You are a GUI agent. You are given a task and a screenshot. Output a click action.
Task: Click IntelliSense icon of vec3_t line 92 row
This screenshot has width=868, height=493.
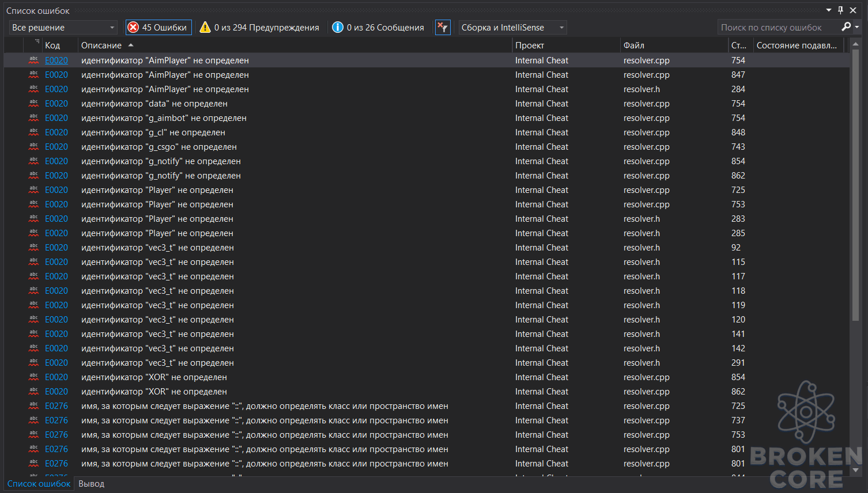[33, 247]
